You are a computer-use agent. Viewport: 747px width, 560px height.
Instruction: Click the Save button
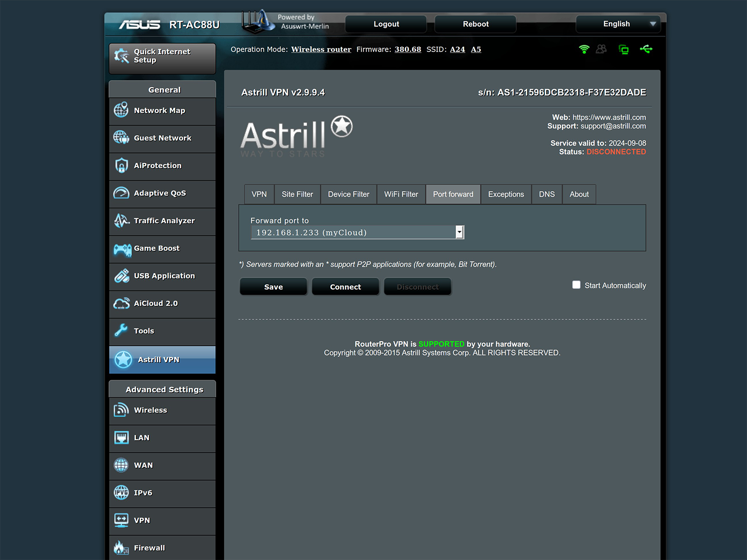point(274,287)
